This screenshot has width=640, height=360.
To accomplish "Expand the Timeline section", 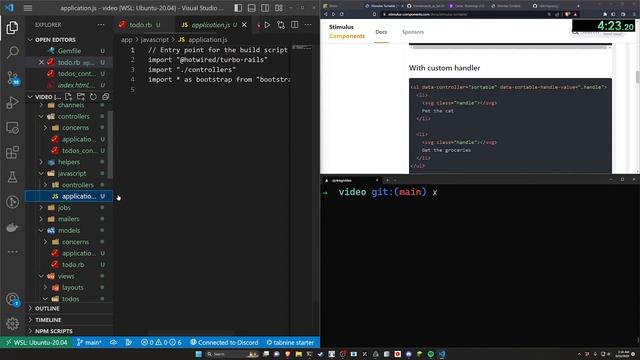I will click(x=48, y=320).
